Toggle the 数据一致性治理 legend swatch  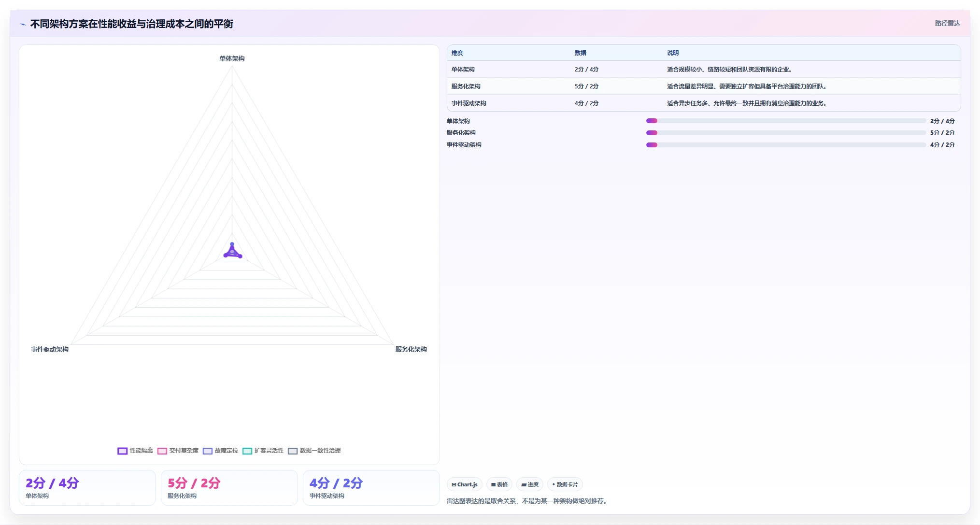click(x=293, y=451)
